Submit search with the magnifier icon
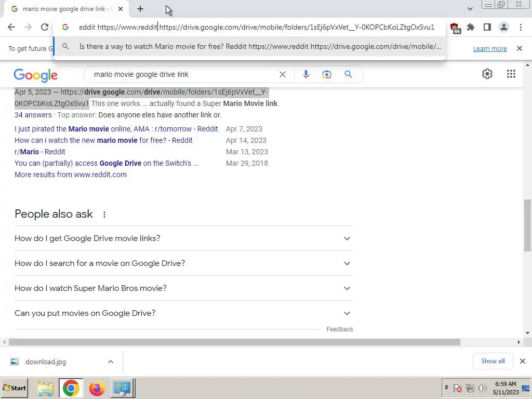This screenshot has width=532, height=399. 348,74
